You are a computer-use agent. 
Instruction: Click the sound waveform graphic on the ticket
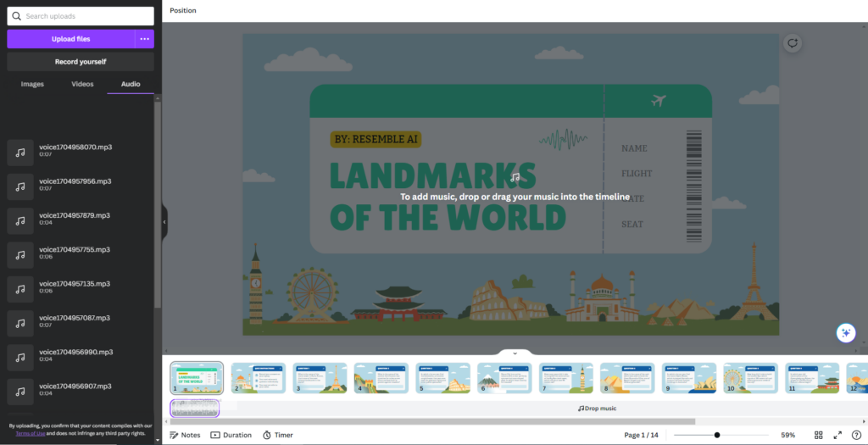563,140
